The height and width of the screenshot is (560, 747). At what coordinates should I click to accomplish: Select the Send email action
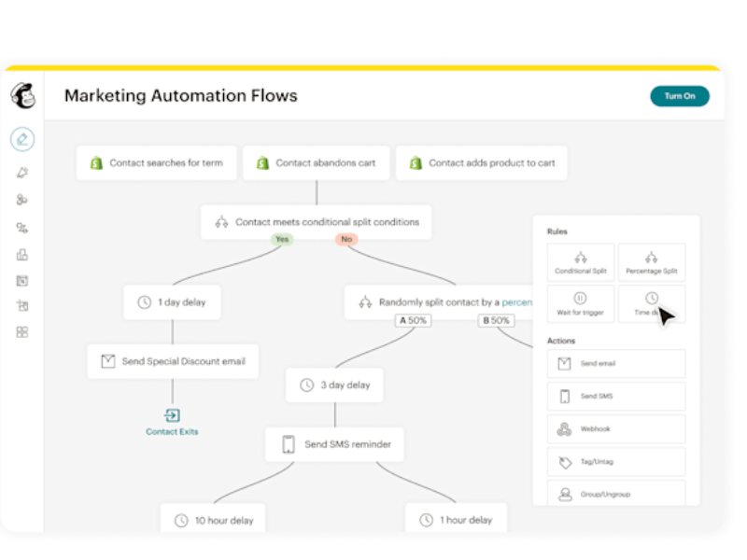(x=616, y=363)
